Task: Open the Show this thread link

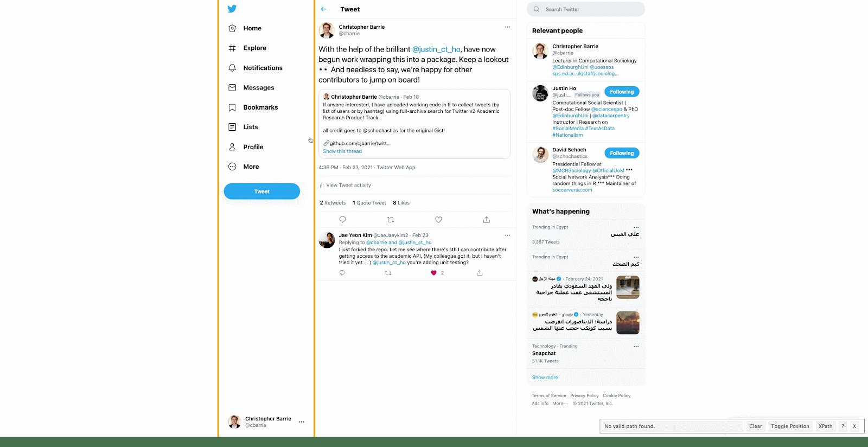Action: tap(342, 151)
